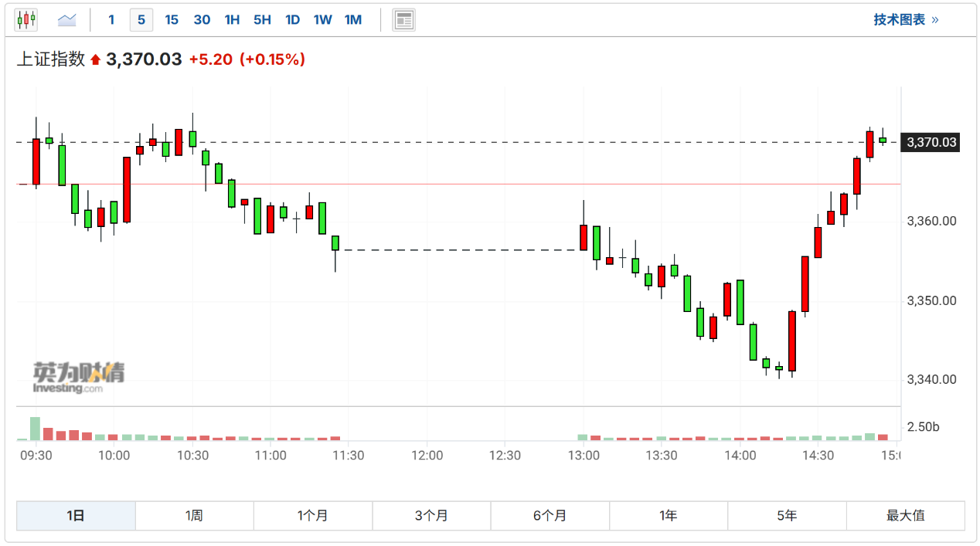Click the 3,370.03 price next to 上证指数
Screen dimensions: 980x546
click(x=144, y=59)
